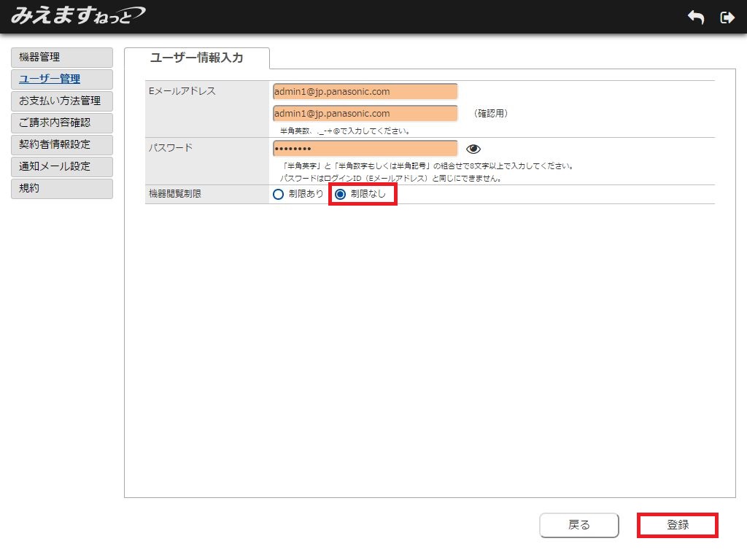Navigate to 契約者情報設定
The width and height of the screenshot is (747, 560).
click(62, 145)
